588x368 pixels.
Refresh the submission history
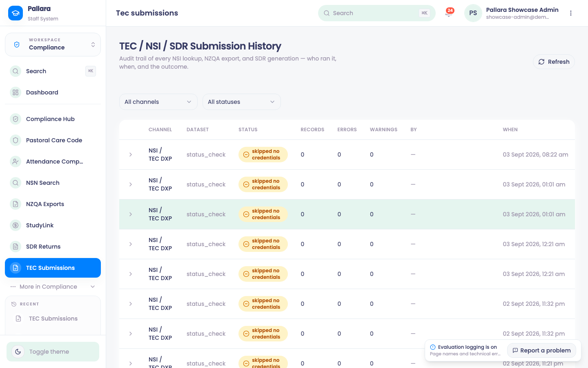click(554, 62)
